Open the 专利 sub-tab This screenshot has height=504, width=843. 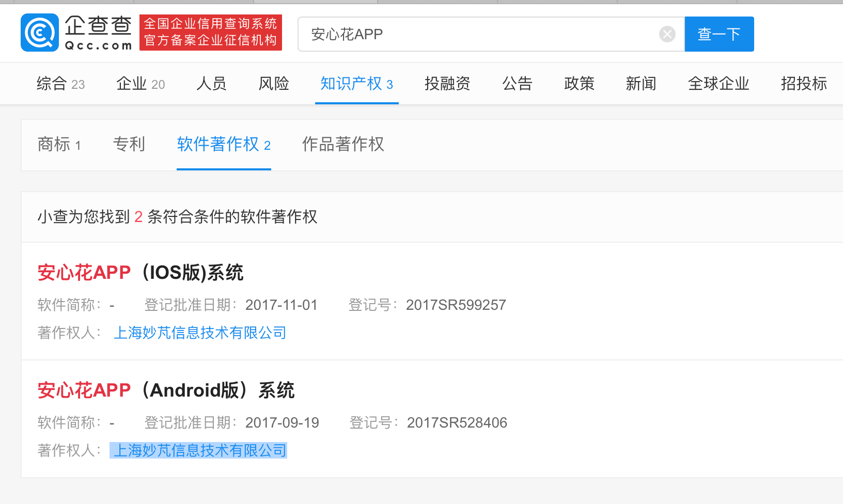(x=129, y=145)
